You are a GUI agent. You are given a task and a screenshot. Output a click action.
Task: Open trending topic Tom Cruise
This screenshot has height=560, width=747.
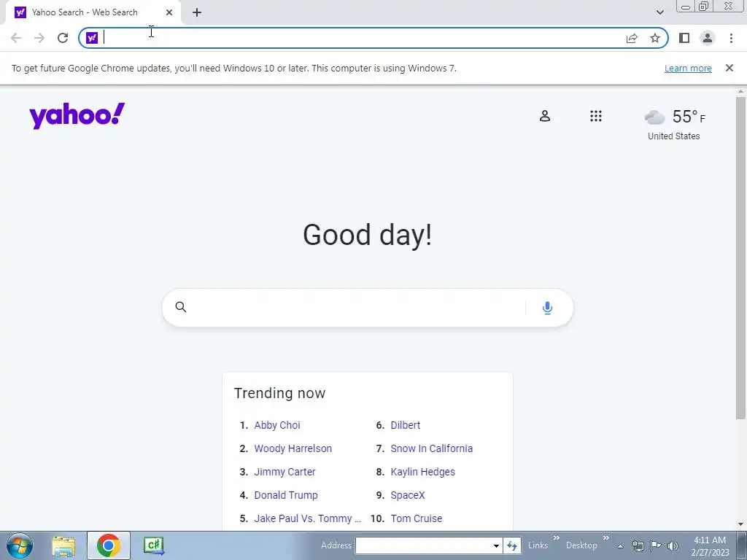point(417,518)
